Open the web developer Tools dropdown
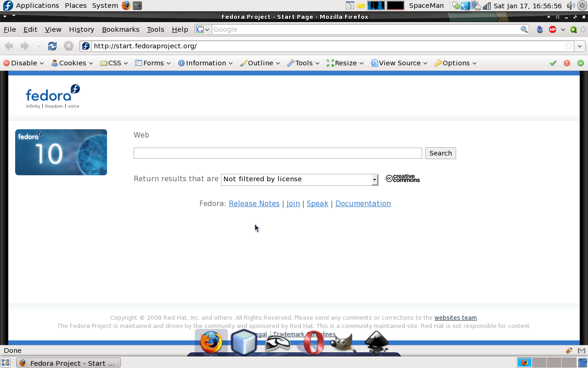Viewport: 588px width, 368px height. (x=303, y=63)
